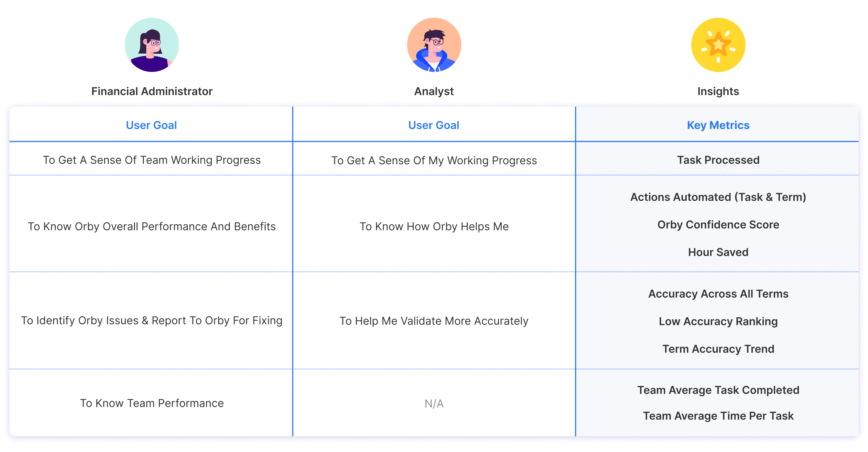Click the yellow Insights star icon
Image resolution: width=868 pixels, height=452 pixels.
coord(718,45)
